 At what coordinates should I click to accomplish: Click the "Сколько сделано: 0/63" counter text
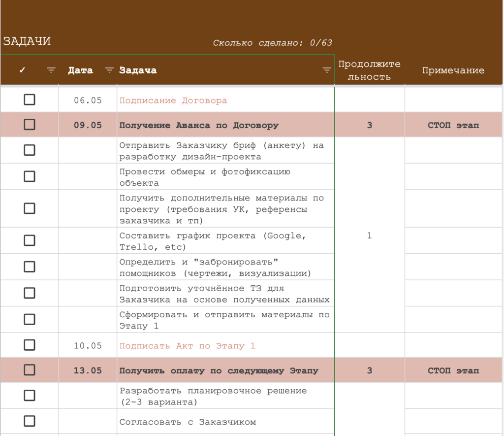click(x=272, y=42)
